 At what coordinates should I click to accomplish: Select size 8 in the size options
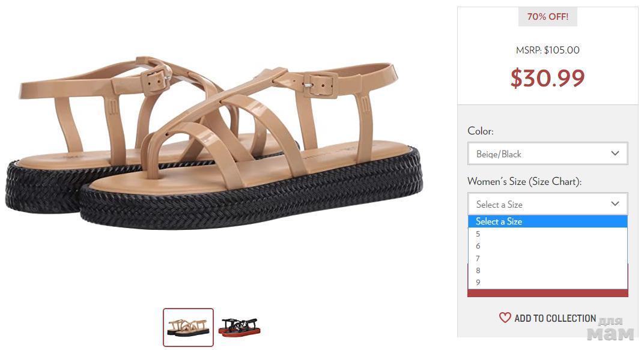point(478,271)
